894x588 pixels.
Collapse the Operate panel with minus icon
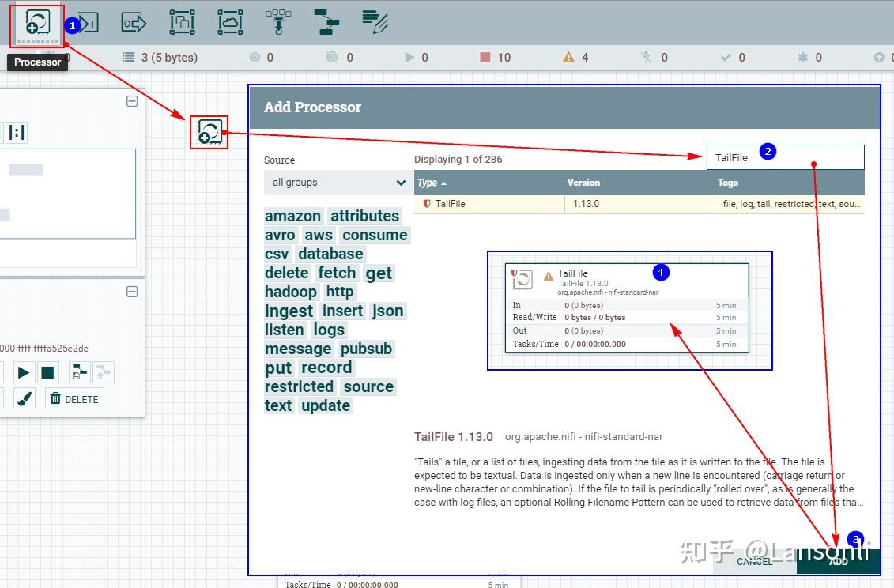[x=132, y=292]
